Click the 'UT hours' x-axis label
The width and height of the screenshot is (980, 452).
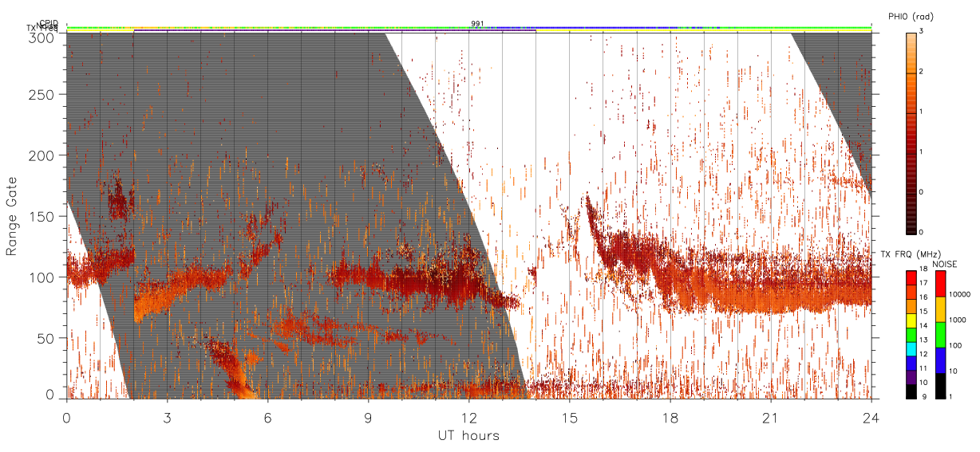(x=468, y=436)
